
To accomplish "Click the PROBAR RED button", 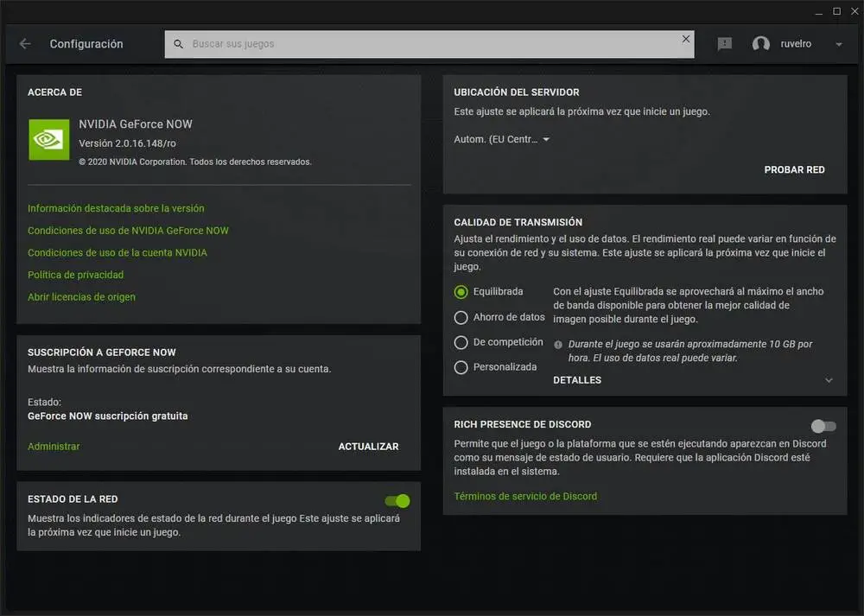I will coord(794,169).
